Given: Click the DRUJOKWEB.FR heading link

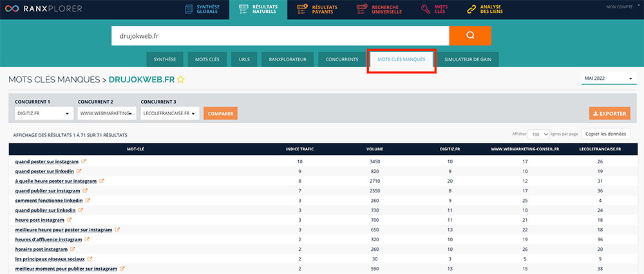Looking at the screenshot, I should [x=142, y=80].
